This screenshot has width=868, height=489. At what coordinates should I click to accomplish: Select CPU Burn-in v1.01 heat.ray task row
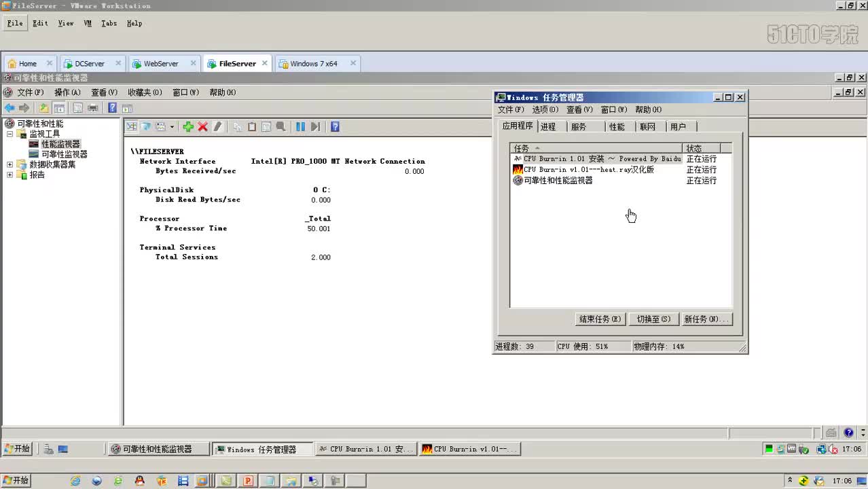tap(621, 170)
